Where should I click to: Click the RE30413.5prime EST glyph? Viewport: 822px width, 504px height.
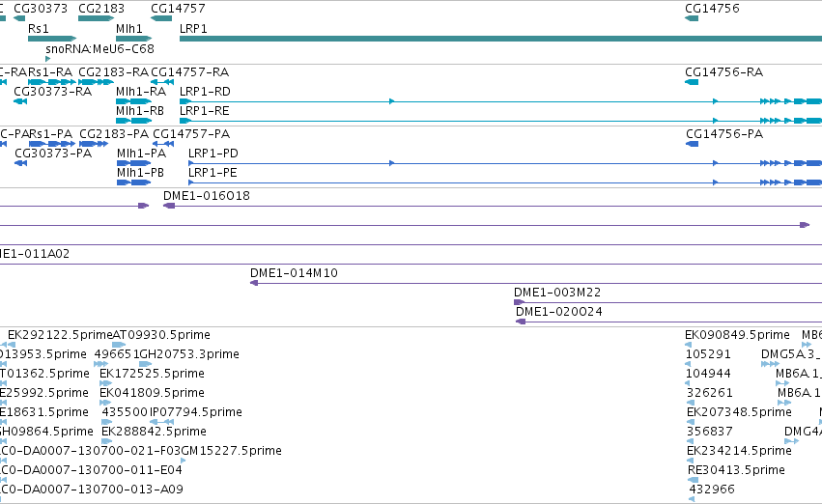pyautogui.click(x=693, y=480)
